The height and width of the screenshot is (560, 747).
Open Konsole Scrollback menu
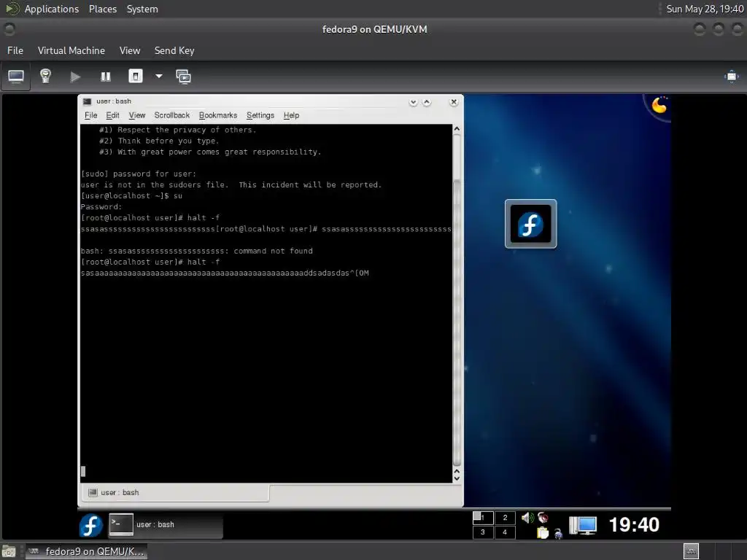(172, 115)
